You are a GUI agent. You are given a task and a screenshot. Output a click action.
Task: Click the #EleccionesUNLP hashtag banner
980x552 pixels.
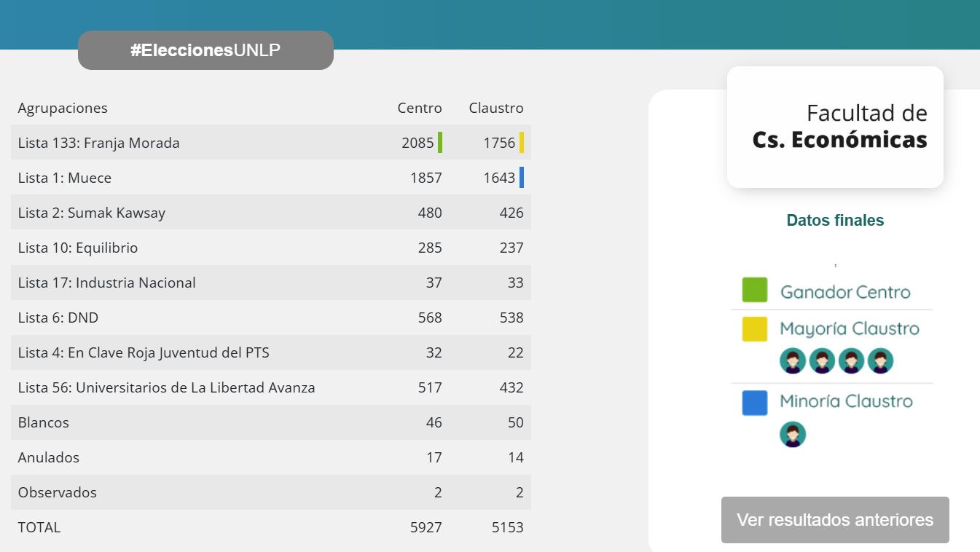point(205,50)
